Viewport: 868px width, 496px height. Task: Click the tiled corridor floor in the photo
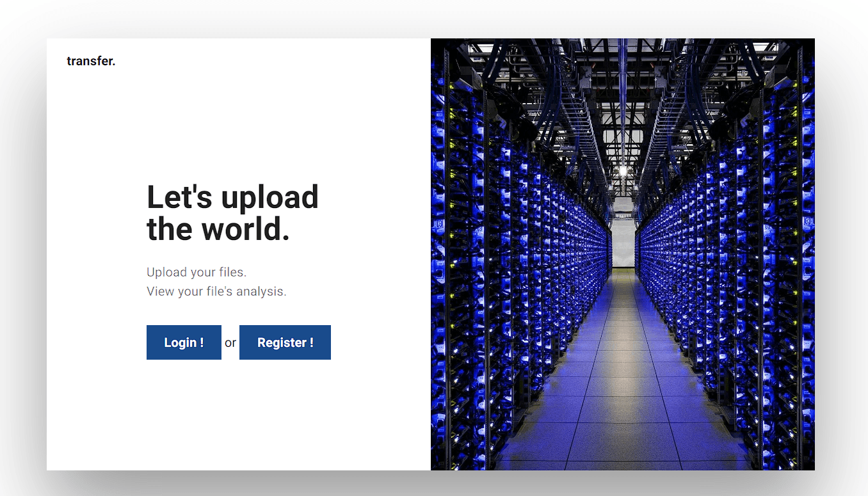(x=621, y=397)
